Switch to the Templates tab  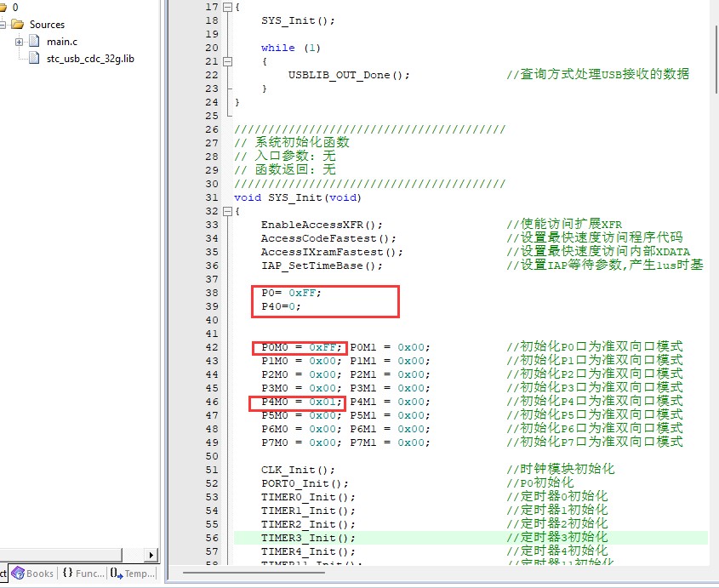133,574
